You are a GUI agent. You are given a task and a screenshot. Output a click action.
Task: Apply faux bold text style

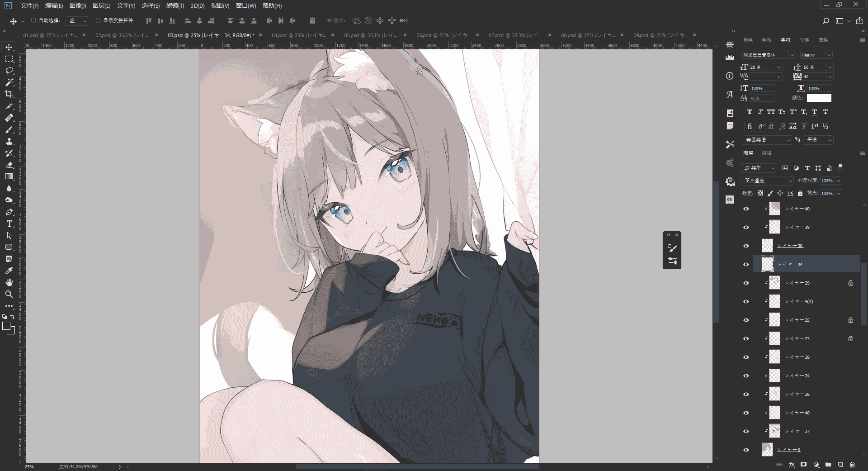click(x=749, y=112)
